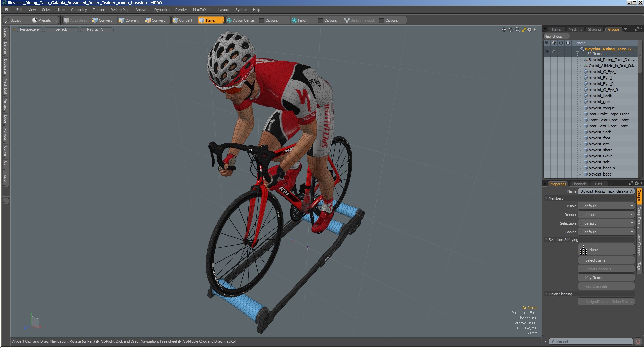Click the Select Through icon
The image size is (644, 348).
(347, 20)
